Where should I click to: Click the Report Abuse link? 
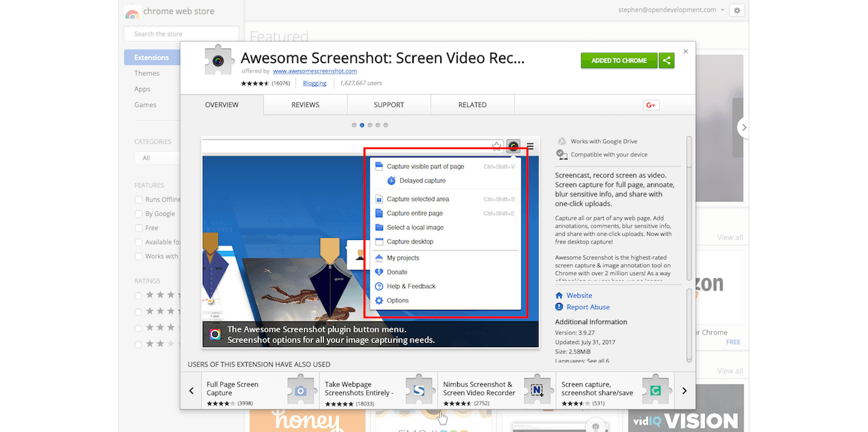(588, 307)
